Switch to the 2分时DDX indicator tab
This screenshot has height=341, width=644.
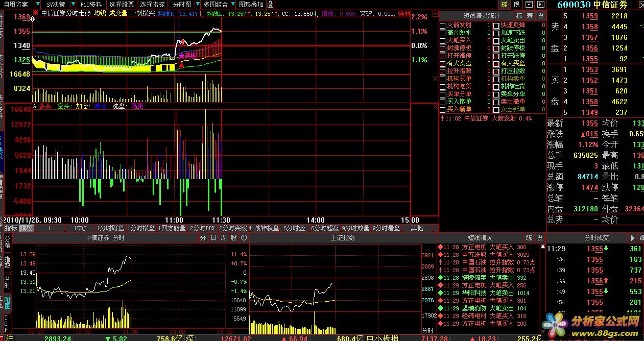pyautogui.click(x=203, y=228)
